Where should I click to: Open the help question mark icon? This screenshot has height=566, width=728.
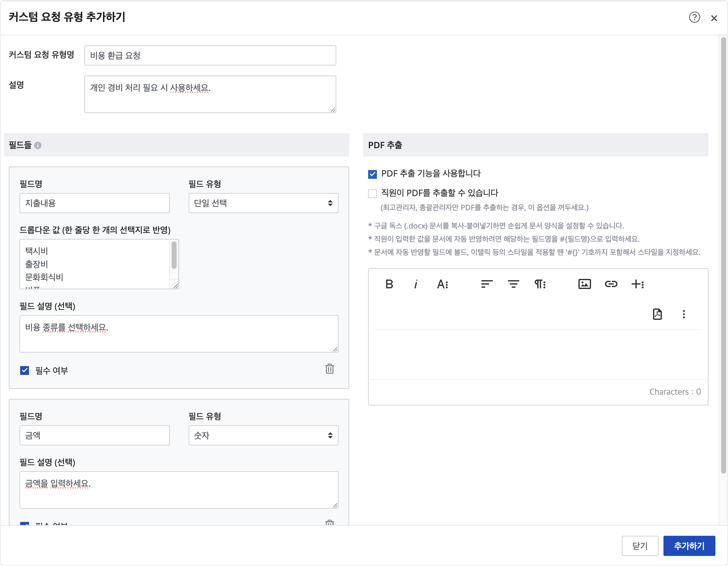(694, 17)
